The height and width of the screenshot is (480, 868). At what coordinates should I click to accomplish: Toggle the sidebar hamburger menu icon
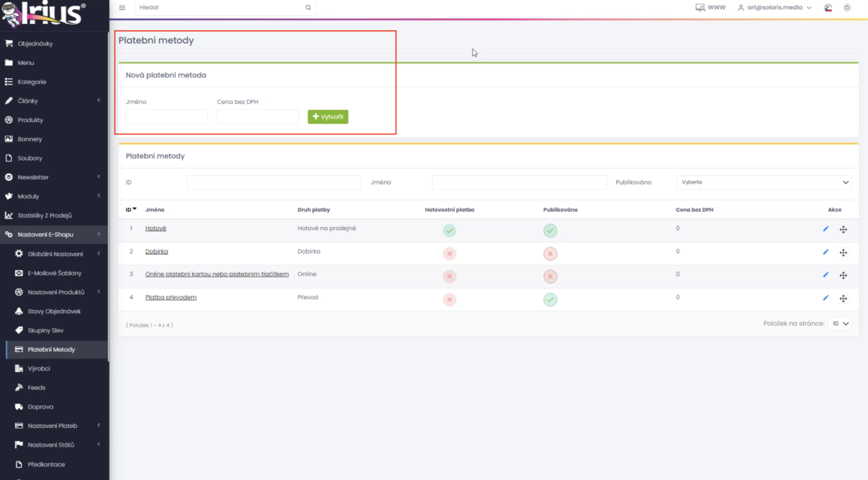pyautogui.click(x=122, y=7)
